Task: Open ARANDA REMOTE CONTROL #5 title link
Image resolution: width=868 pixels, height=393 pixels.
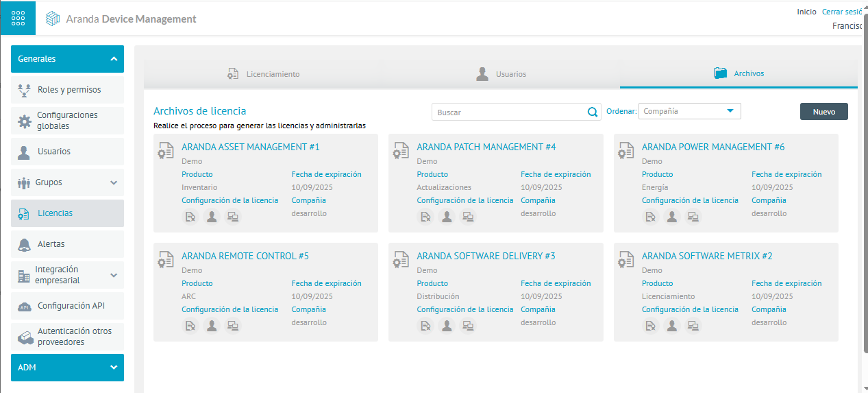Action: (245, 256)
